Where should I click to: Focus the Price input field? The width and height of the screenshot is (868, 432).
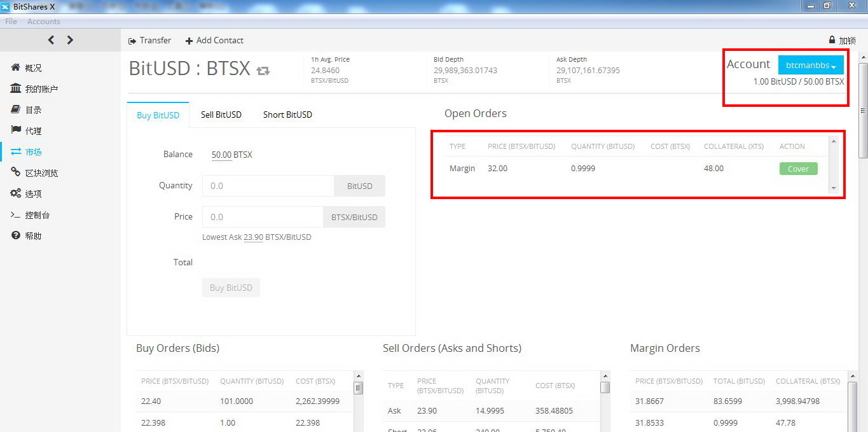click(x=263, y=217)
